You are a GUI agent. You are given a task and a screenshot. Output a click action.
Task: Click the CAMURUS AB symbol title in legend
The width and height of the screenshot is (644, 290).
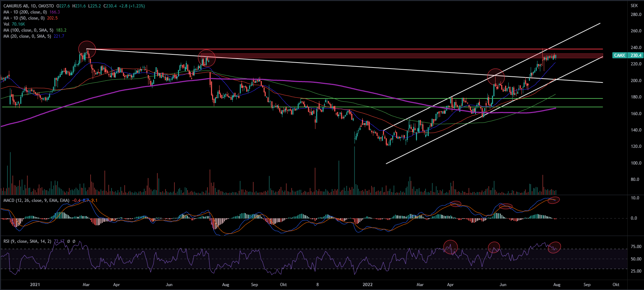(18, 6)
